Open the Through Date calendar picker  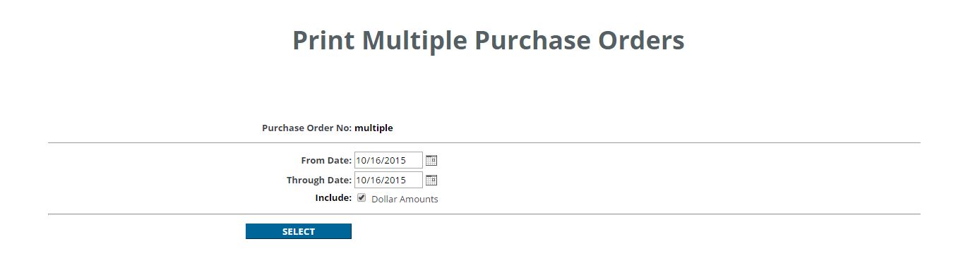431,180
